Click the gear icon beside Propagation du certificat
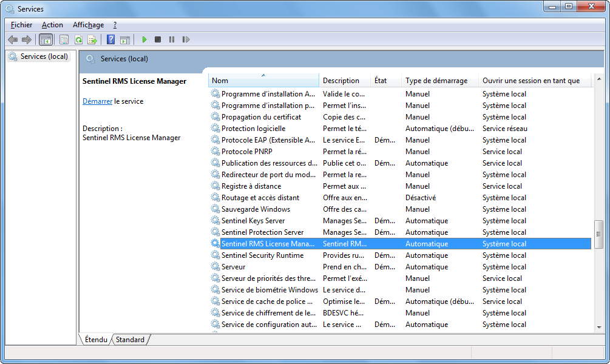Image resolution: width=610 pixels, height=364 pixels. tap(215, 116)
